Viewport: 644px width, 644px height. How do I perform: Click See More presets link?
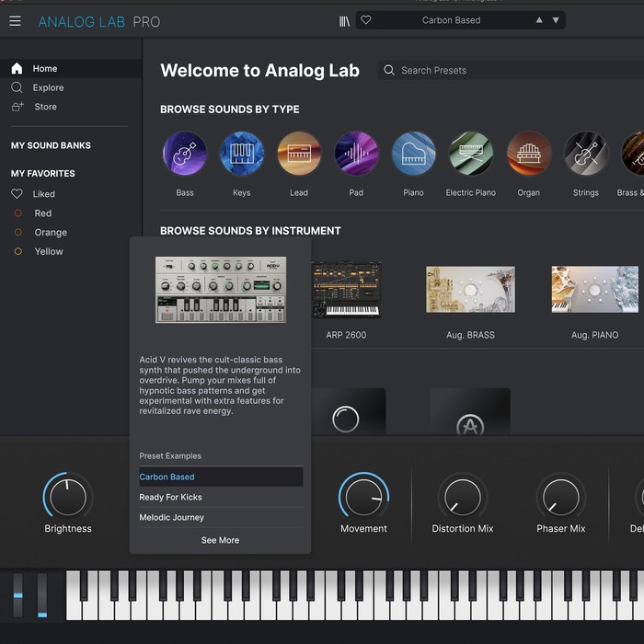(x=220, y=540)
